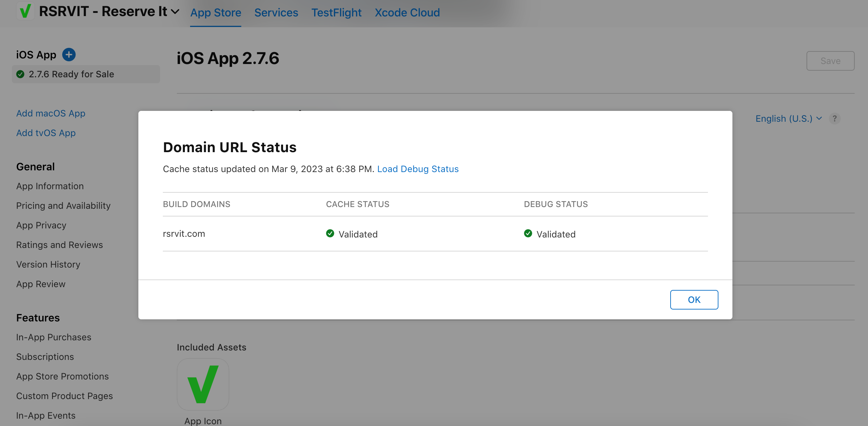868x426 pixels.
Task: Open Custom Product Pages
Action: [65, 396]
